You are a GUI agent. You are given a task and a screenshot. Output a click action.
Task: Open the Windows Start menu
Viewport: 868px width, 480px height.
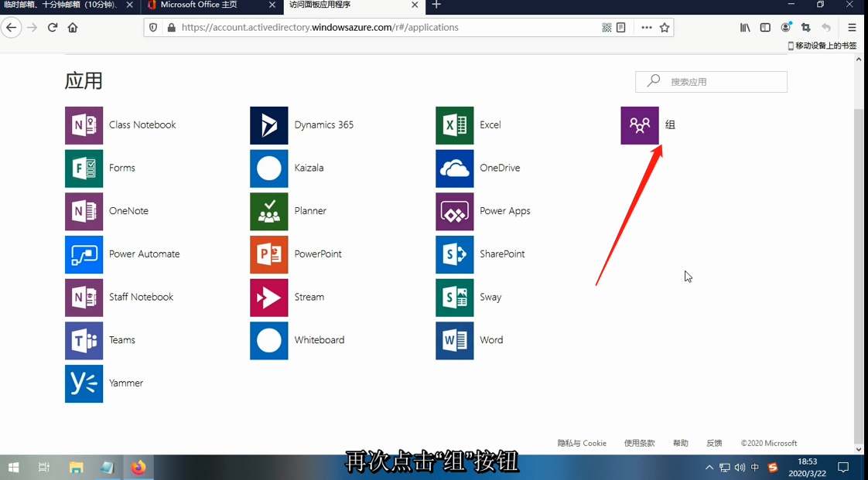click(13, 468)
